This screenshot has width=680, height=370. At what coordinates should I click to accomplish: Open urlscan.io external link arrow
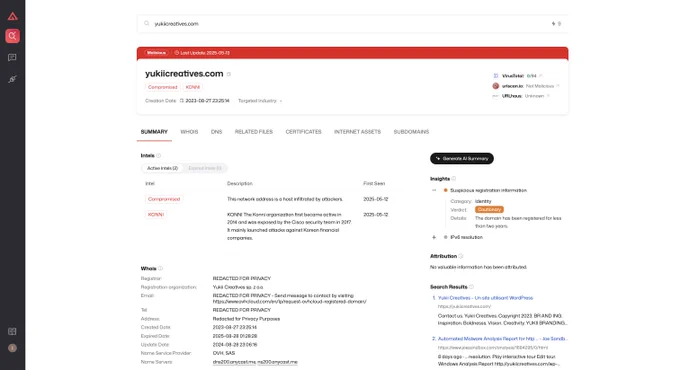(x=558, y=86)
